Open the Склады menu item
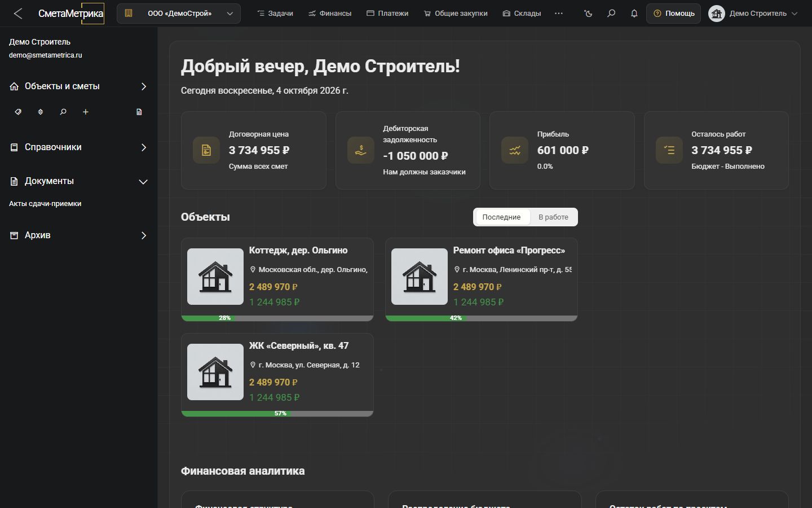 click(x=522, y=14)
